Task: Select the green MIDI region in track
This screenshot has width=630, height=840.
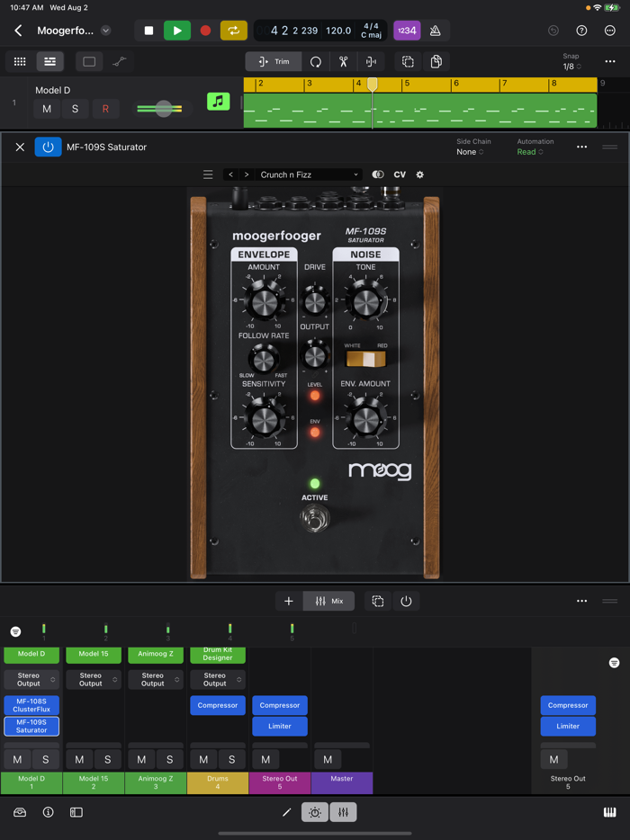Action: pos(419,111)
